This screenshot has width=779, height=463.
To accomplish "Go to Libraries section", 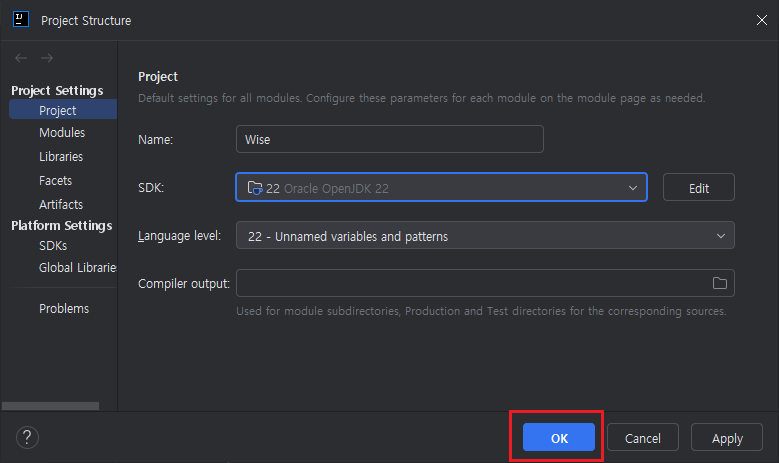I will 61,157.
